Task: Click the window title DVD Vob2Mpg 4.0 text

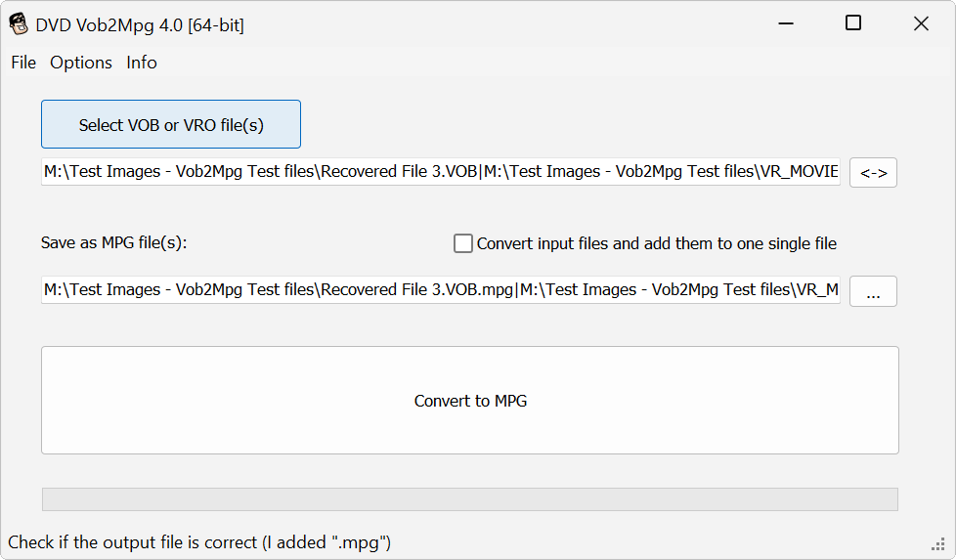Action: point(140,25)
